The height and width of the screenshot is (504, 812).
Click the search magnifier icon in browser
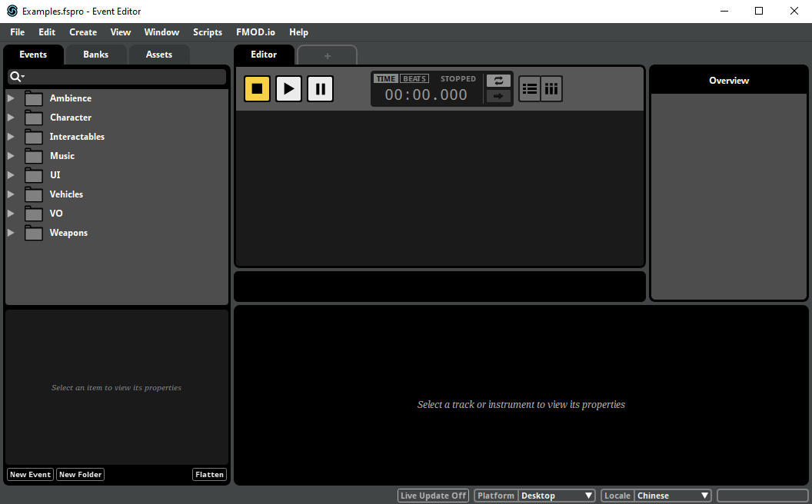[15, 77]
